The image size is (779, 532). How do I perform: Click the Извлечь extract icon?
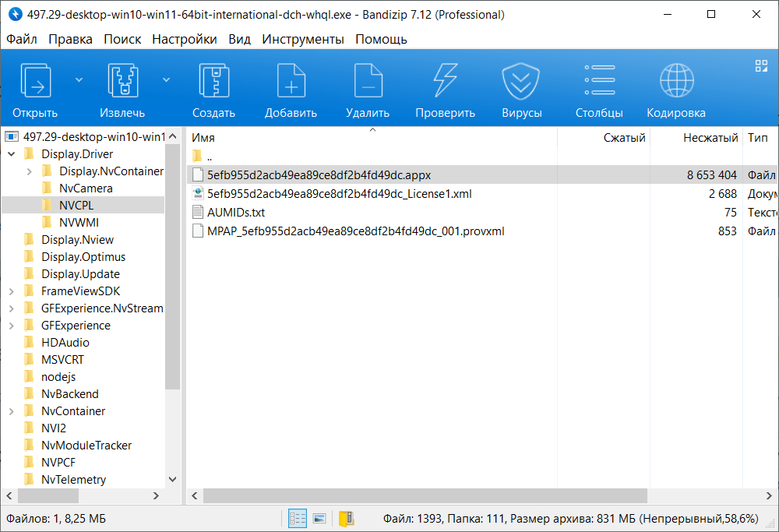pos(123,80)
